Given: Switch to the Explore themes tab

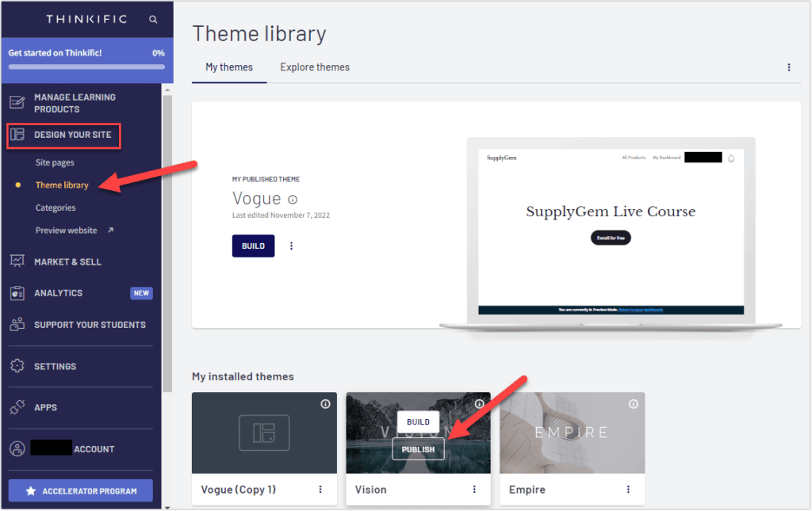Looking at the screenshot, I should click(315, 67).
